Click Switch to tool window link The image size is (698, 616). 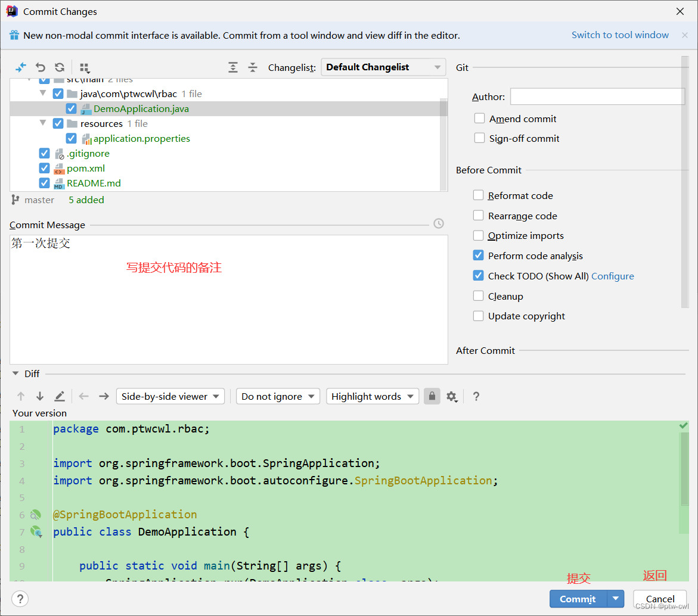(x=620, y=35)
